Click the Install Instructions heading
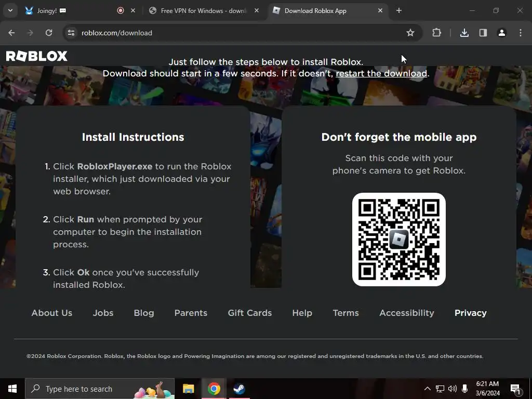The image size is (532, 399). click(x=133, y=137)
